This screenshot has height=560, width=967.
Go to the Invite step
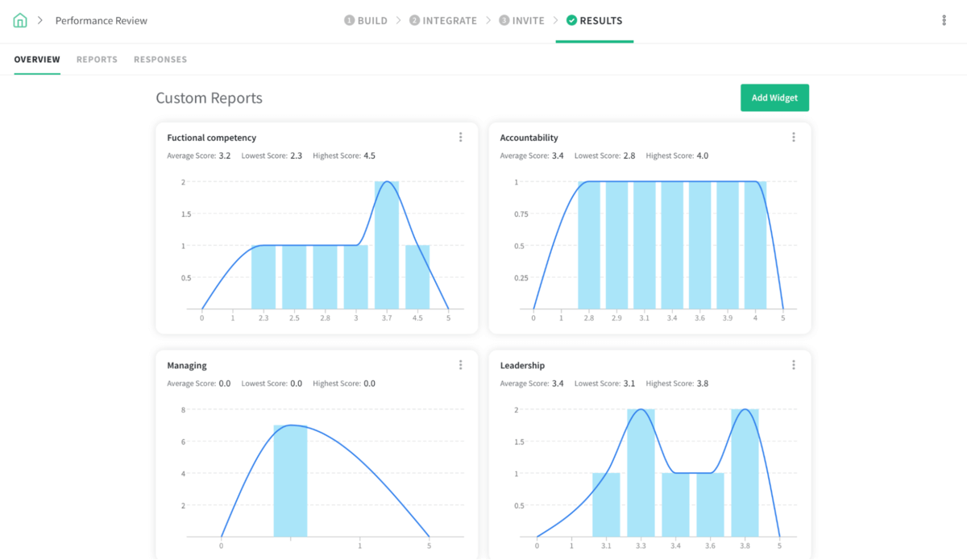coord(521,21)
